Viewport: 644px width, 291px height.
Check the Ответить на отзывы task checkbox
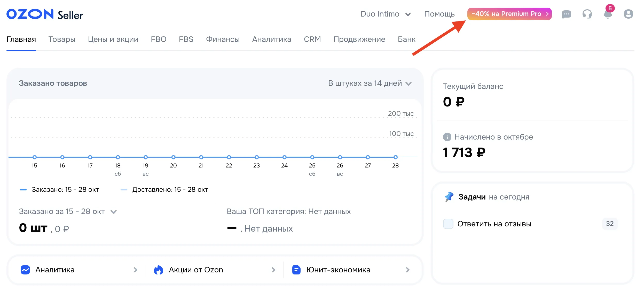448,224
